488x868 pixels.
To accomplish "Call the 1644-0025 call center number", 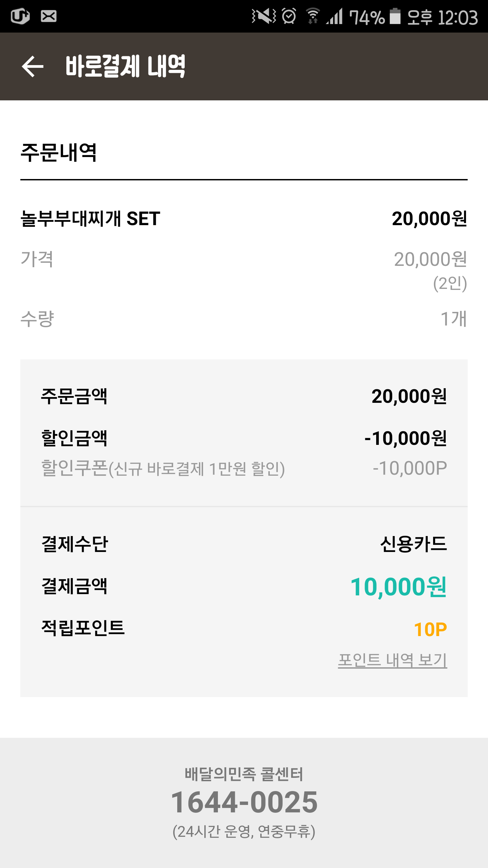I will pyautogui.click(x=244, y=802).
